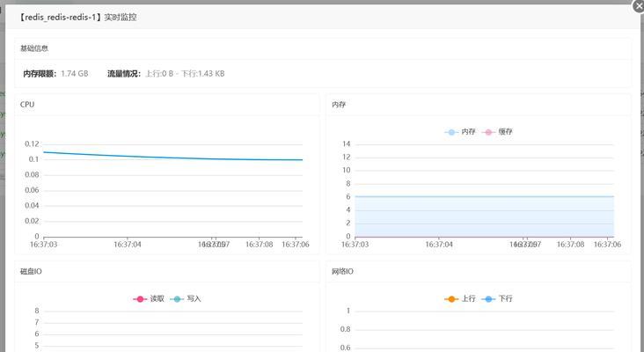Screen dimensions: 644x352
Task: Toggle the 读取 disk IO legend
Action: pos(149,298)
